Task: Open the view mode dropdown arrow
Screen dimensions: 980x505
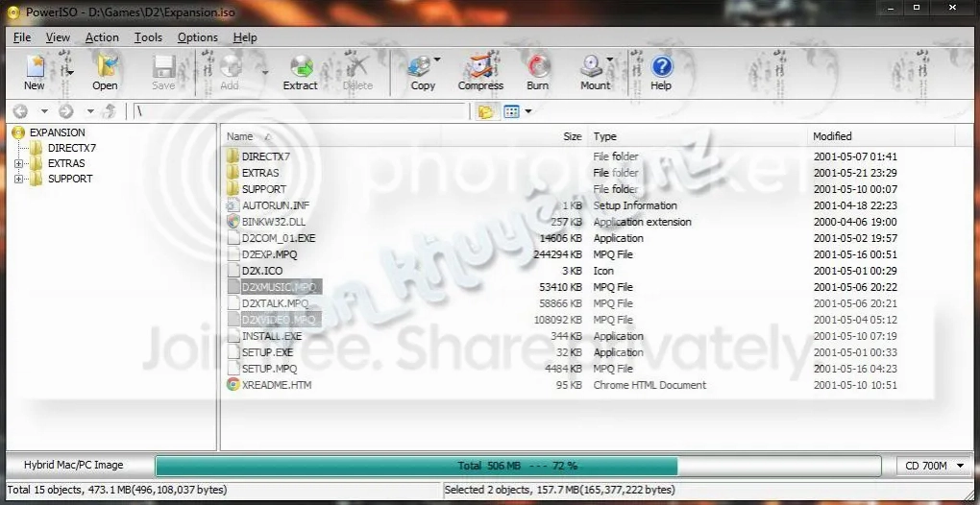Action: 528,111
